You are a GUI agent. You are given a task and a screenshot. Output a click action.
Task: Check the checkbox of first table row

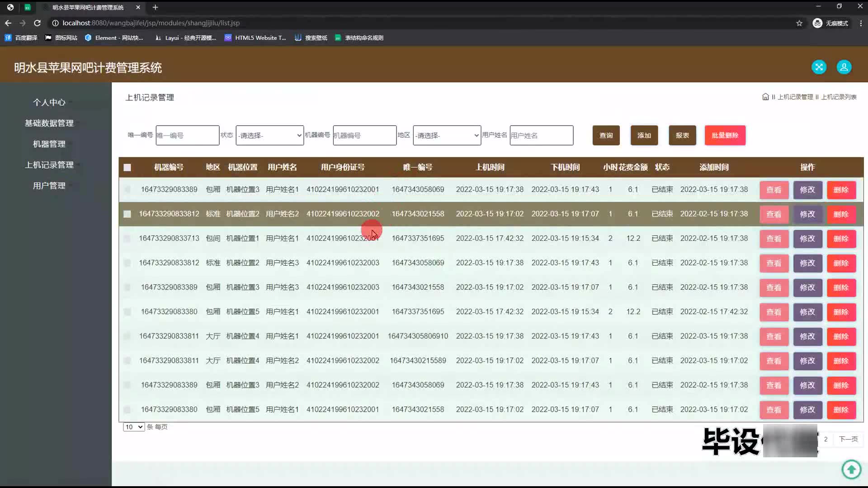click(127, 190)
